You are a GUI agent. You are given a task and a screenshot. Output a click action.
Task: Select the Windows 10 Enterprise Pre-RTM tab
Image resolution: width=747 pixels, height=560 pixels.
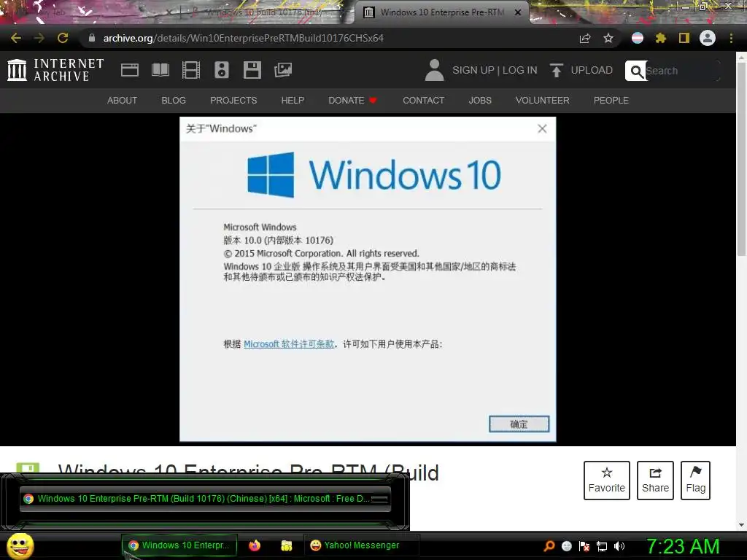point(441,12)
